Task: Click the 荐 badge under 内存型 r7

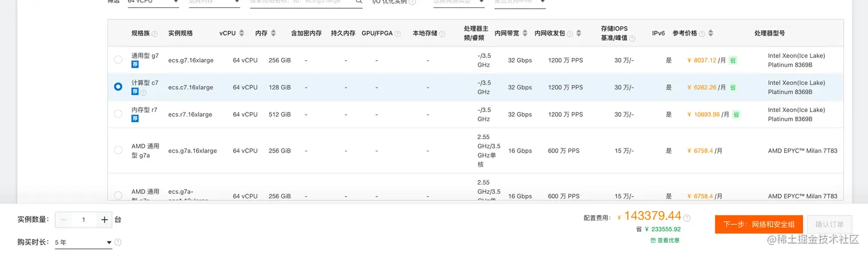Action: (135, 118)
